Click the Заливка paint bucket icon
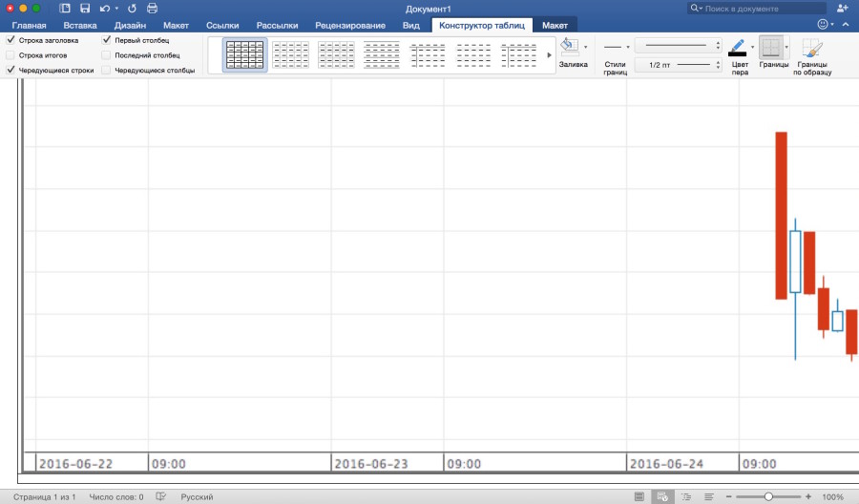The width and height of the screenshot is (859, 504). coord(569,47)
